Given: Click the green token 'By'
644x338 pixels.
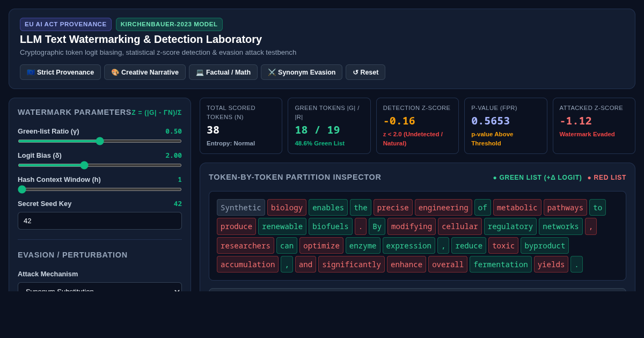Looking at the screenshot, I should 377,226.
